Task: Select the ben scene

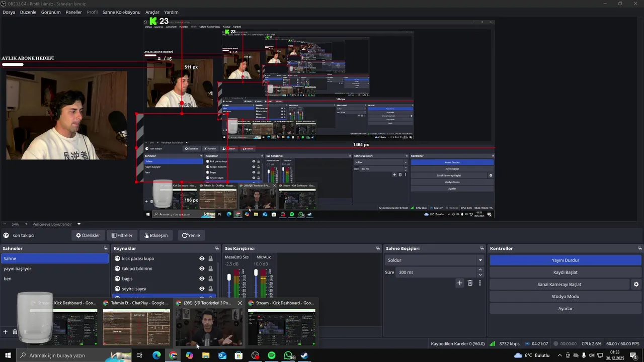Action: coord(54,279)
